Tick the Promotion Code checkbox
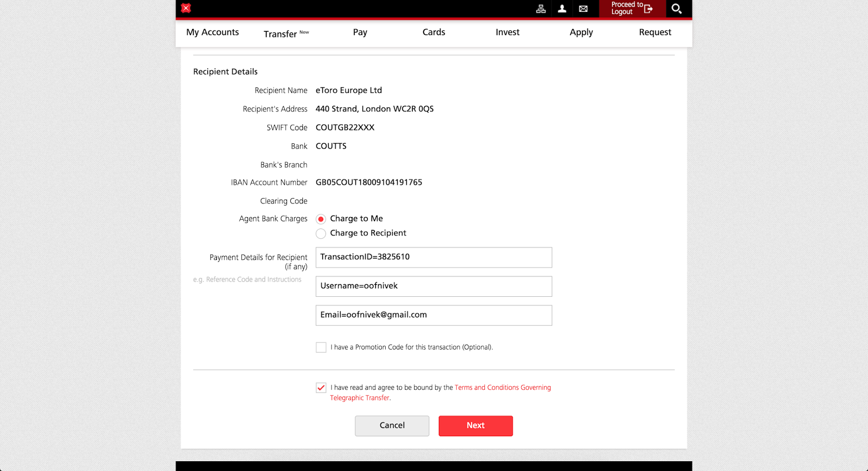 pyautogui.click(x=321, y=347)
